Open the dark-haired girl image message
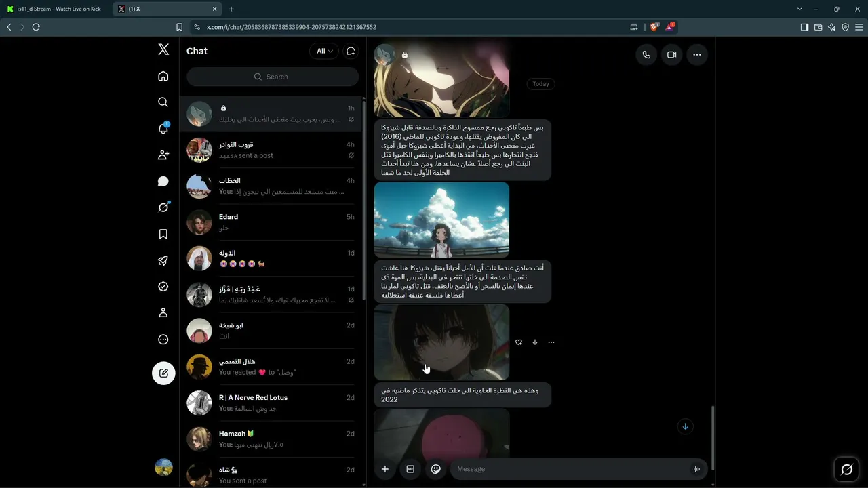This screenshot has width=868, height=488. click(441, 342)
